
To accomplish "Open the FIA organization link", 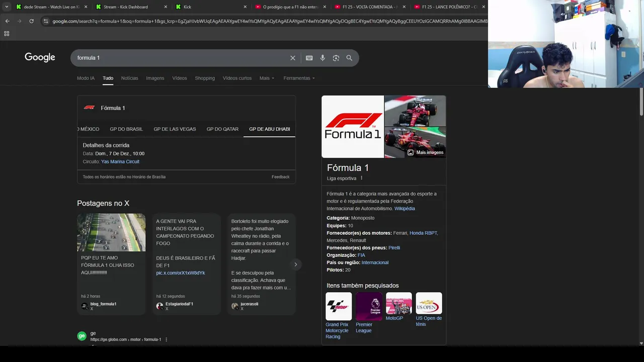I will coord(361,255).
